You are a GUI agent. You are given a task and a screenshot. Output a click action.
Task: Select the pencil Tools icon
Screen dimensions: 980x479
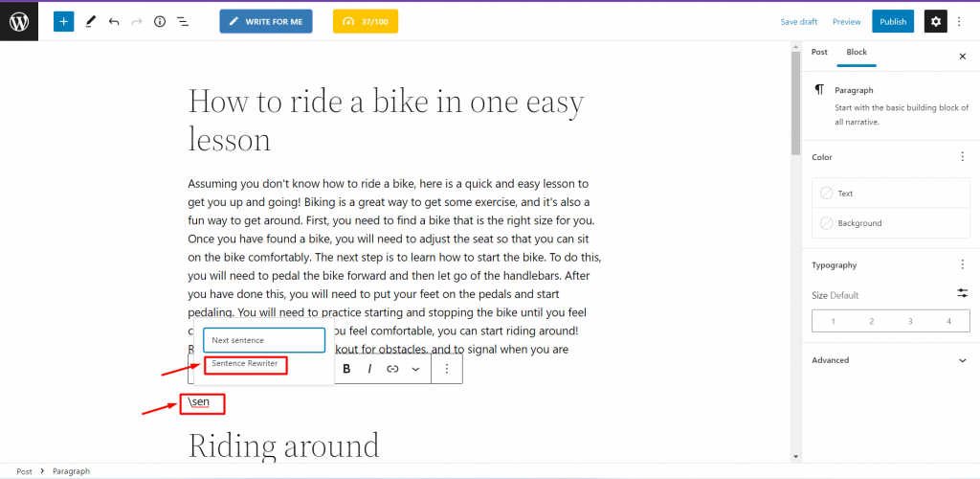tap(91, 21)
